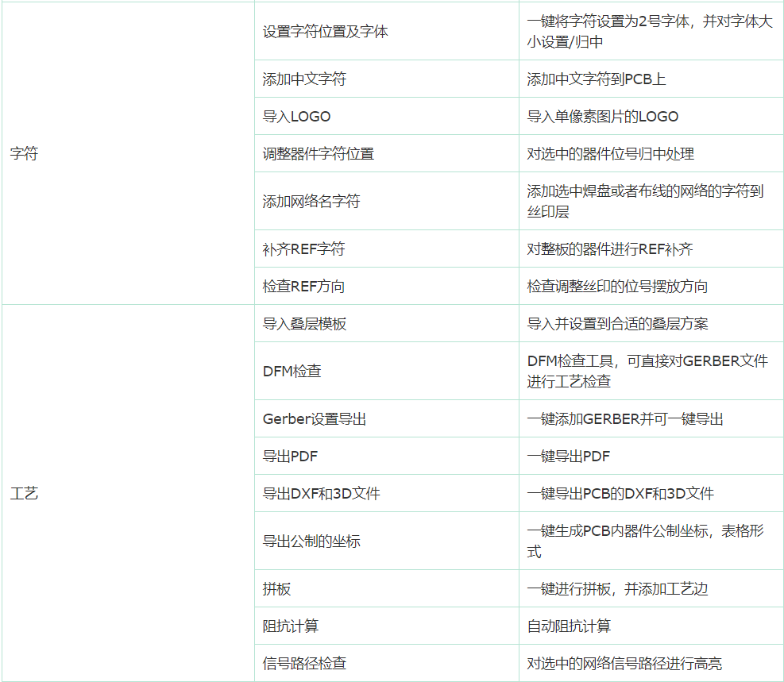Select the '补齐REF字符' cell
Image resolution: width=784 pixels, height=682 pixels.
pyautogui.click(x=387, y=249)
